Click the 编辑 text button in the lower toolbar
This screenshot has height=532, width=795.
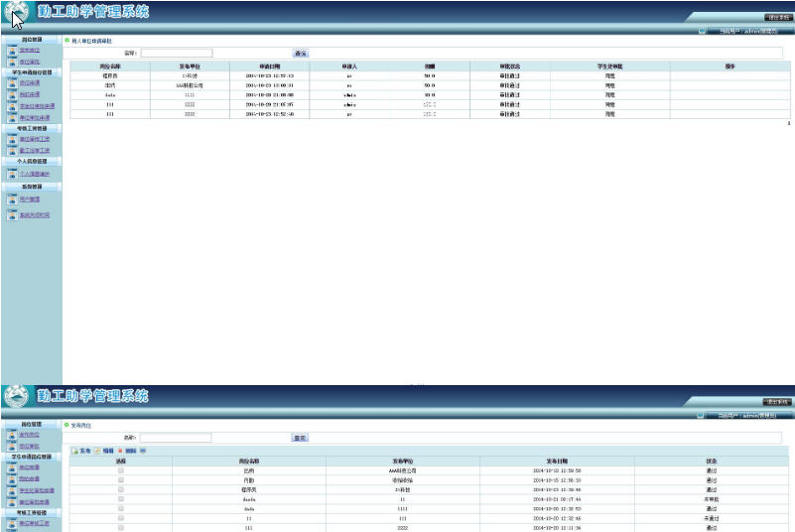coord(108,451)
